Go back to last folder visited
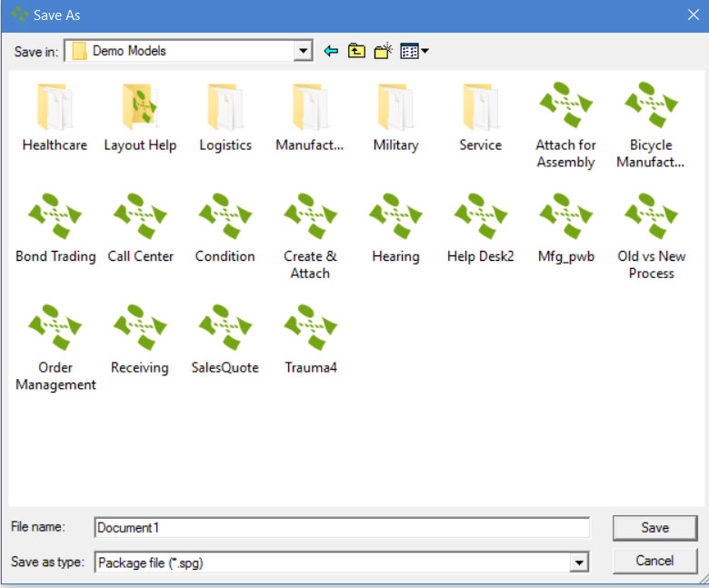The height and width of the screenshot is (588, 709). [332, 51]
